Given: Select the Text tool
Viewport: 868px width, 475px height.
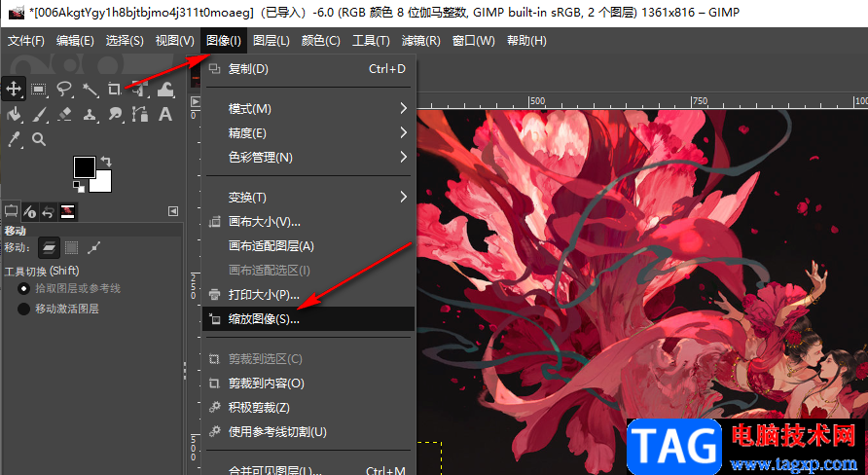Looking at the screenshot, I should (165, 114).
